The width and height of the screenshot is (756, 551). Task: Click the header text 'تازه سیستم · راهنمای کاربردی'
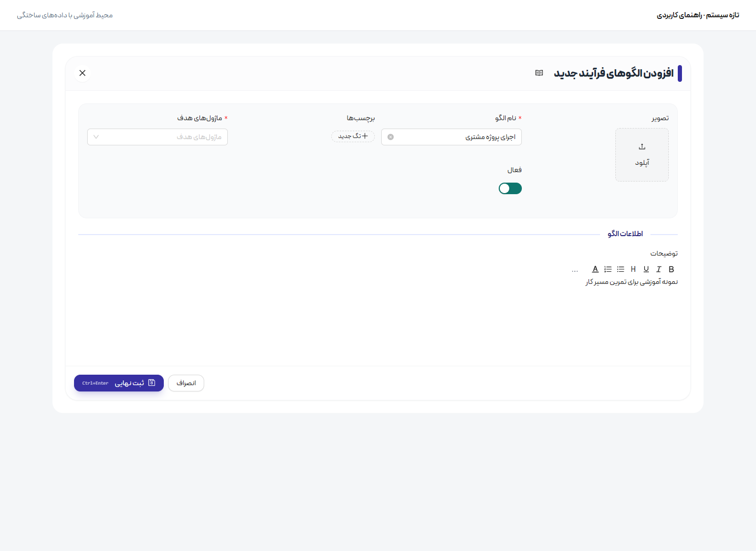[698, 15]
